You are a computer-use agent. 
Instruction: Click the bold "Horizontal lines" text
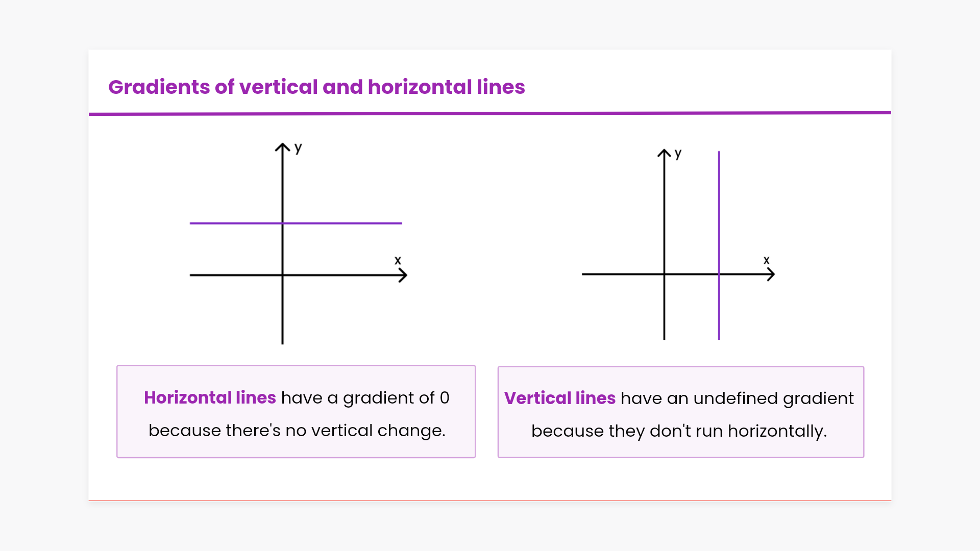pos(210,398)
